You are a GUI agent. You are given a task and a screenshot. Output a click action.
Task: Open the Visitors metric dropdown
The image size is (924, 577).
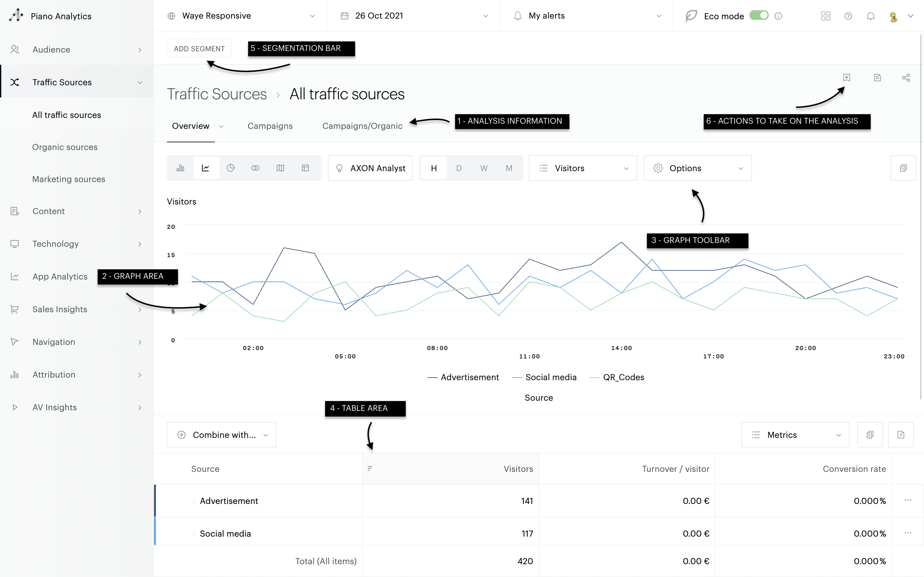tap(583, 168)
